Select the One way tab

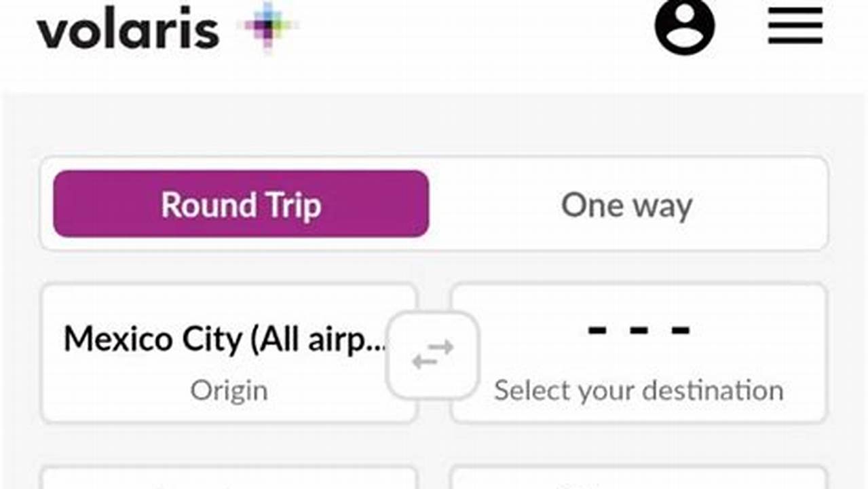[x=626, y=204]
